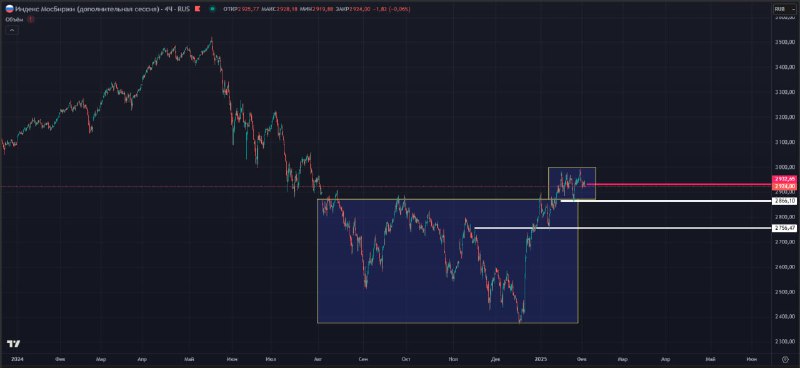Click the 2756,47 price label on scale
The height and width of the screenshot is (368, 800).
tap(785, 228)
